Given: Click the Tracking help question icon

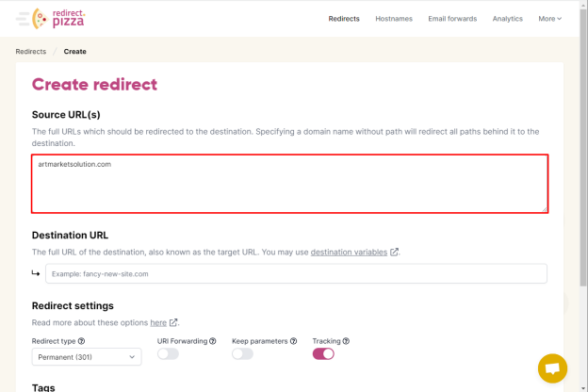Looking at the screenshot, I should [346, 341].
